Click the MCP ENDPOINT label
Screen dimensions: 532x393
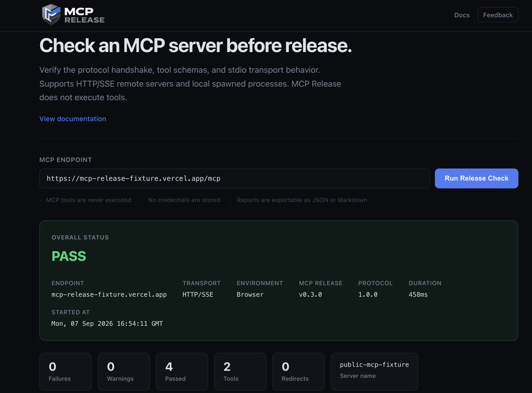point(66,160)
